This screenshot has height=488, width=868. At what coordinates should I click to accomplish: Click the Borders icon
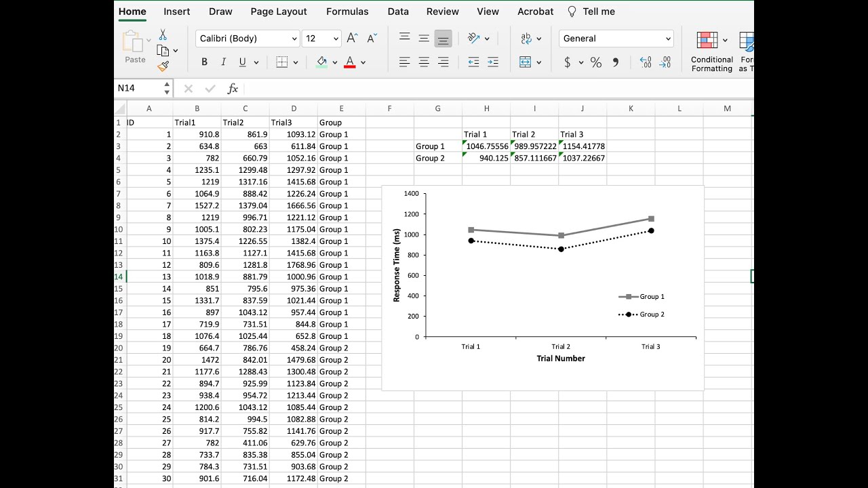[283, 62]
